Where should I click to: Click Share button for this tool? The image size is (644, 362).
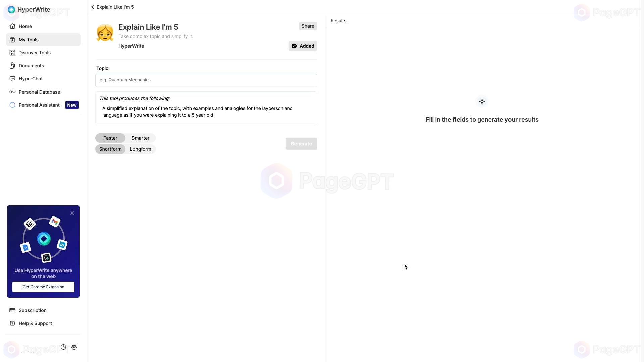[308, 25]
